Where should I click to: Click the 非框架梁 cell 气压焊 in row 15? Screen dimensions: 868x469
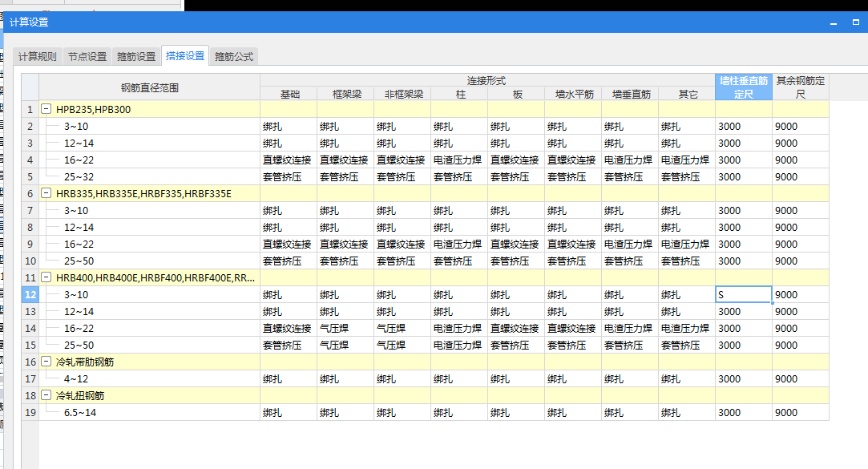[x=403, y=345]
